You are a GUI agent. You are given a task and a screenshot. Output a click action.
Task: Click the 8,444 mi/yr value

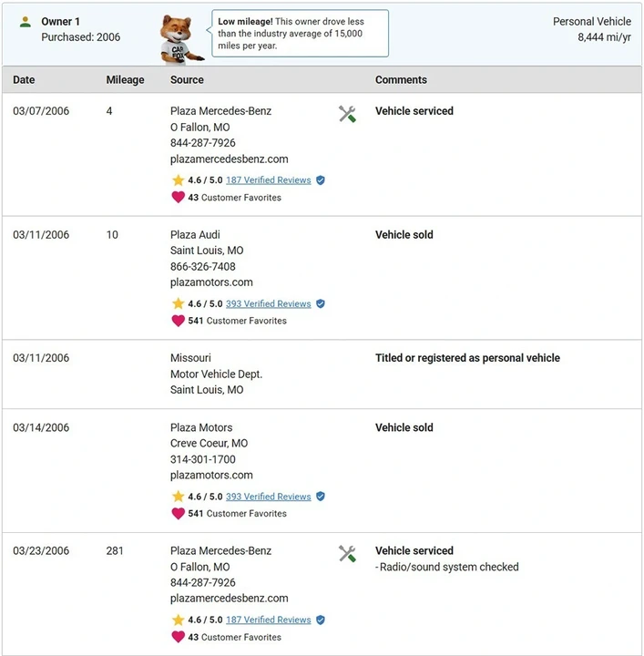point(604,37)
